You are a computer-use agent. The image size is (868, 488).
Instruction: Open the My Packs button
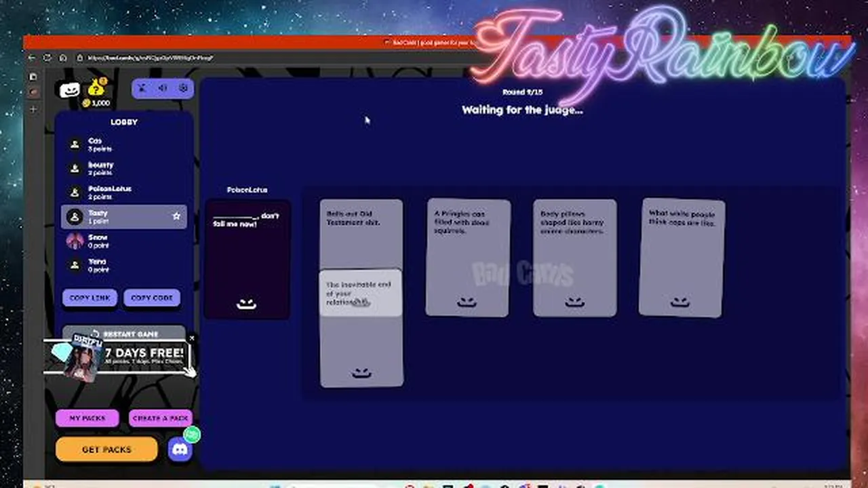[87, 418]
